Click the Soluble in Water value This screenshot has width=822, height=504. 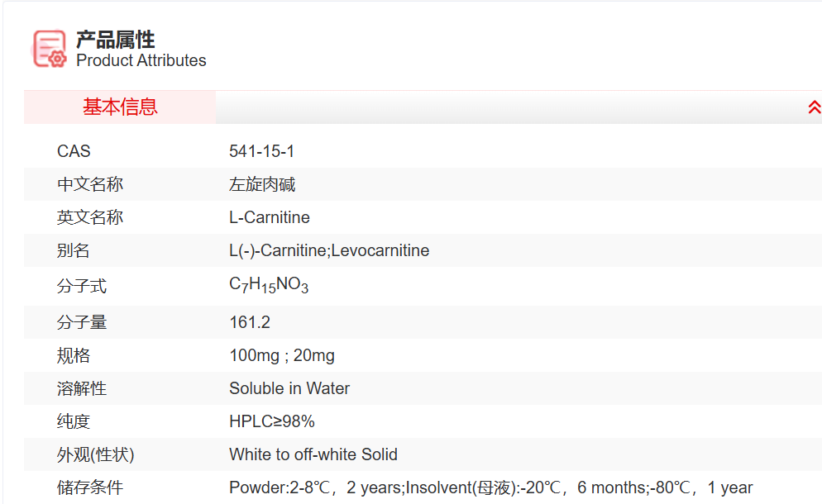(x=289, y=388)
